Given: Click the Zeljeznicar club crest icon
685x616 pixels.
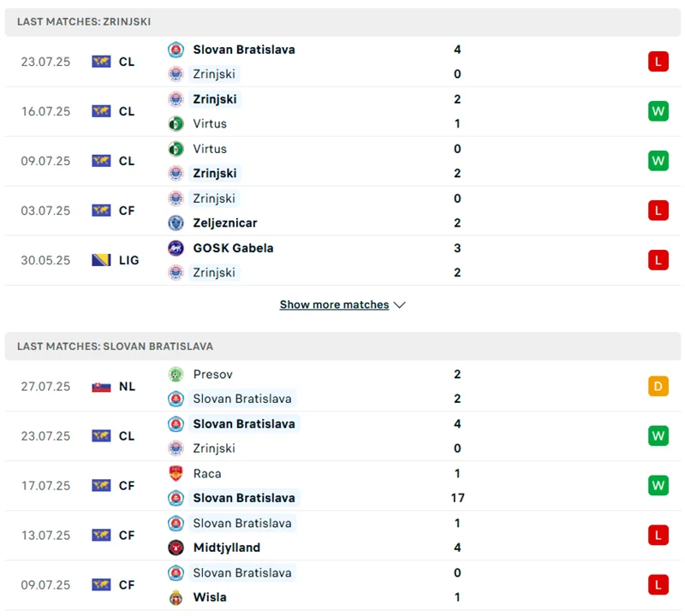Looking at the screenshot, I should pos(176,222).
